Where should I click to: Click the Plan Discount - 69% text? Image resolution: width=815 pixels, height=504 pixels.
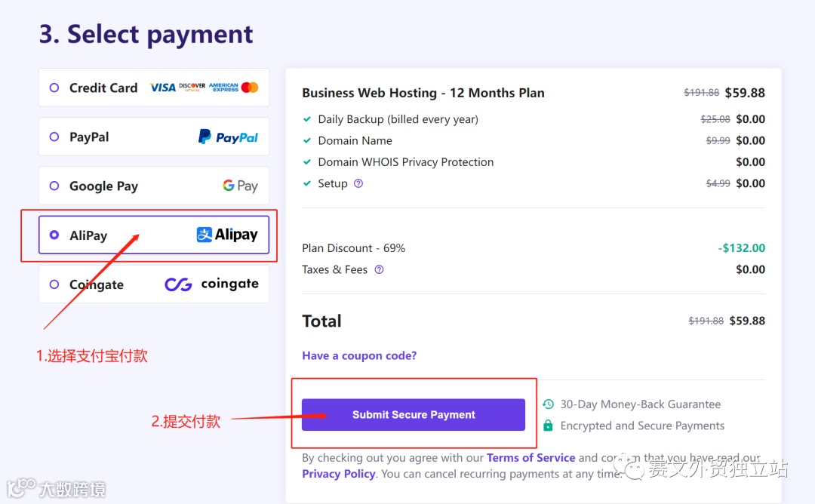[353, 248]
